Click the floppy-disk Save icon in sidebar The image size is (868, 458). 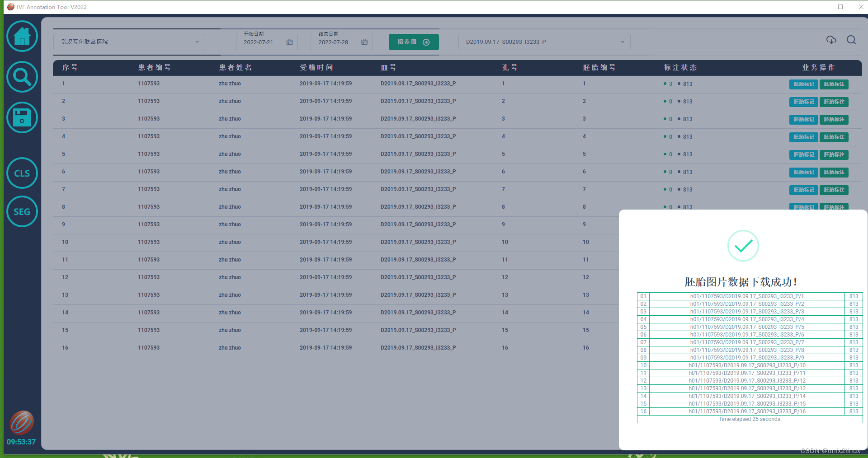pyautogui.click(x=22, y=117)
